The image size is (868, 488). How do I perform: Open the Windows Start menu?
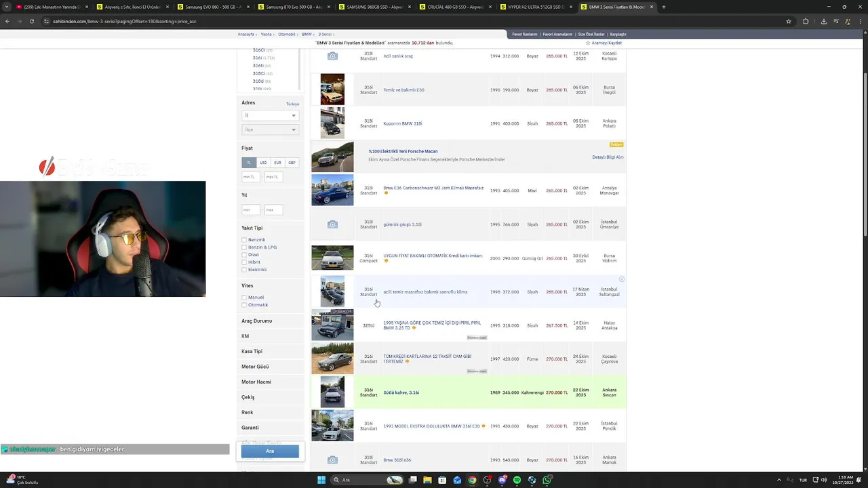click(321, 480)
